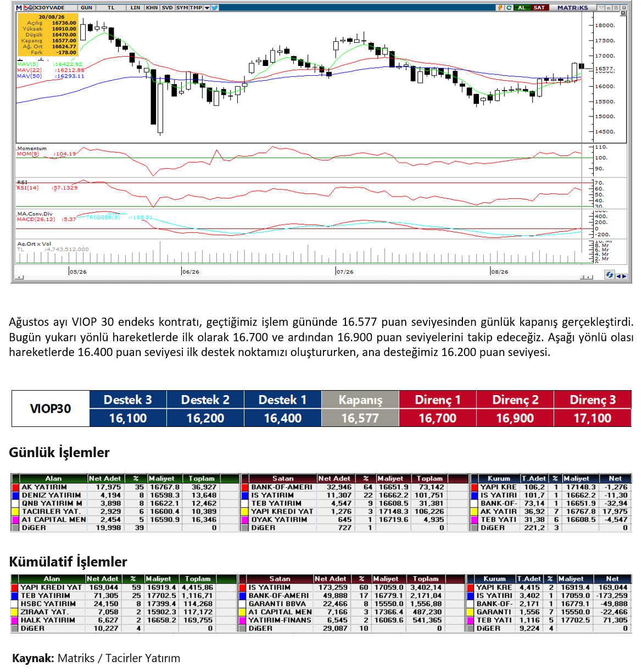Click the blue sync arrows icon under the chart
The width and height of the screenshot is (642, 672).
[x=610, y=275]
